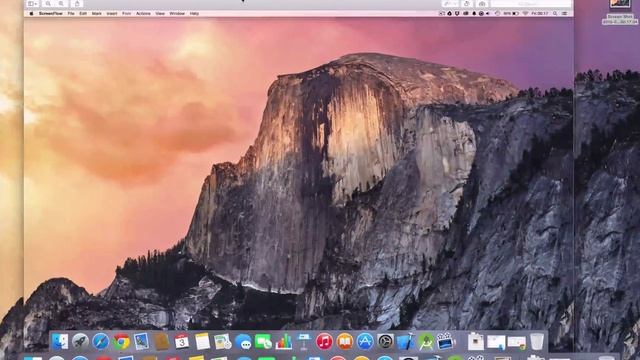Image resolution: width=640 pixels, height=360 pixels.
Task: Open Notes yellow notepad icon in Dock
Action: click(x=202, y=341)
